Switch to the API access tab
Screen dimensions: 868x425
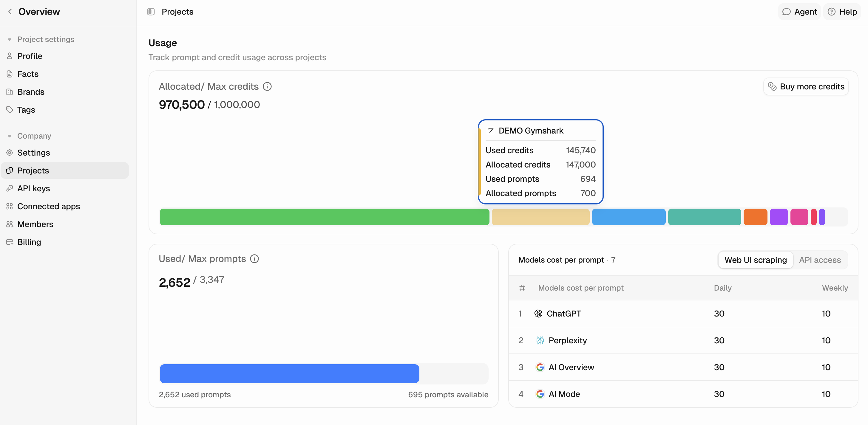point(820,260)
